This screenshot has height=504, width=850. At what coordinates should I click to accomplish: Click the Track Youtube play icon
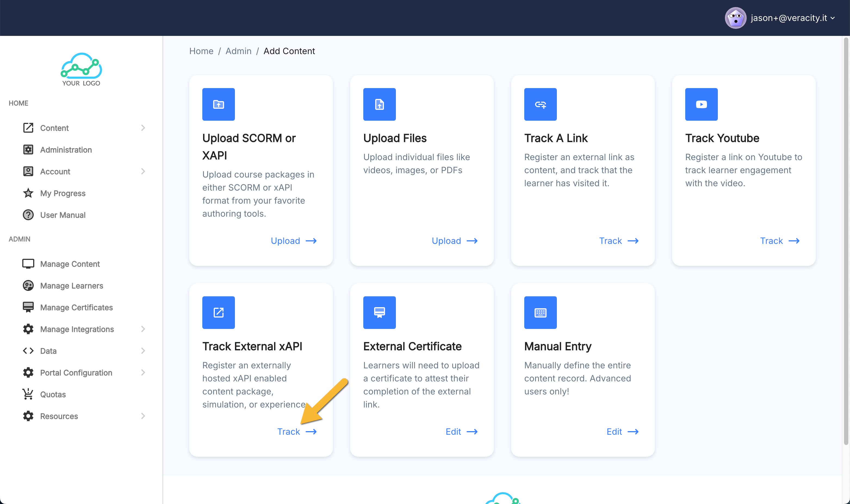pyautogui.click(x=701, y=104)
